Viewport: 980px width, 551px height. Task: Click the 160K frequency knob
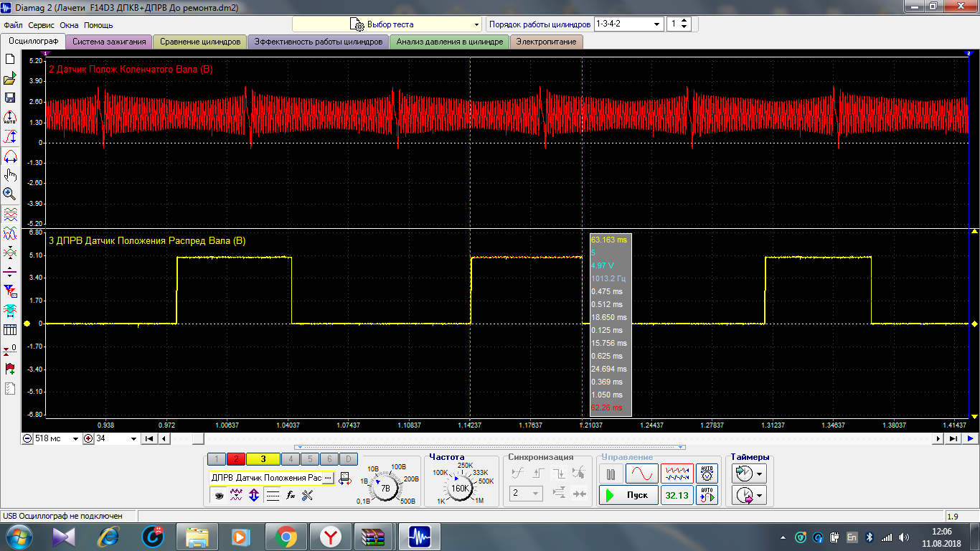pos(460,488)
